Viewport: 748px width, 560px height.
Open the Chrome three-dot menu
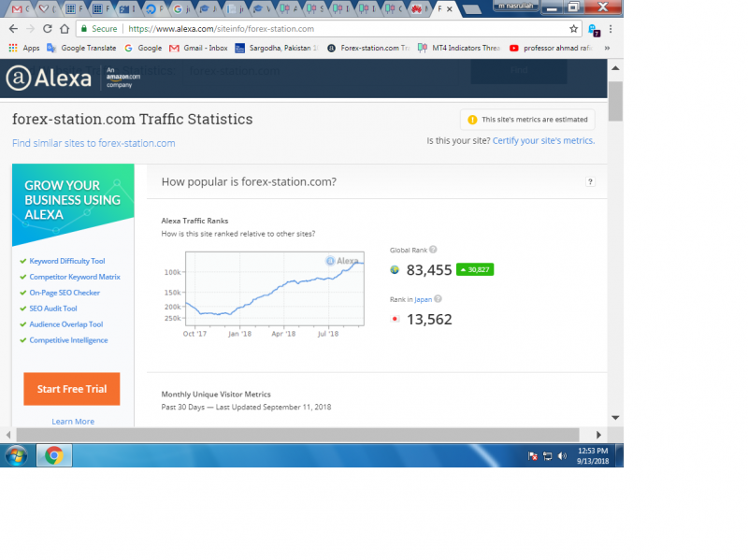[x=611, y=29]
